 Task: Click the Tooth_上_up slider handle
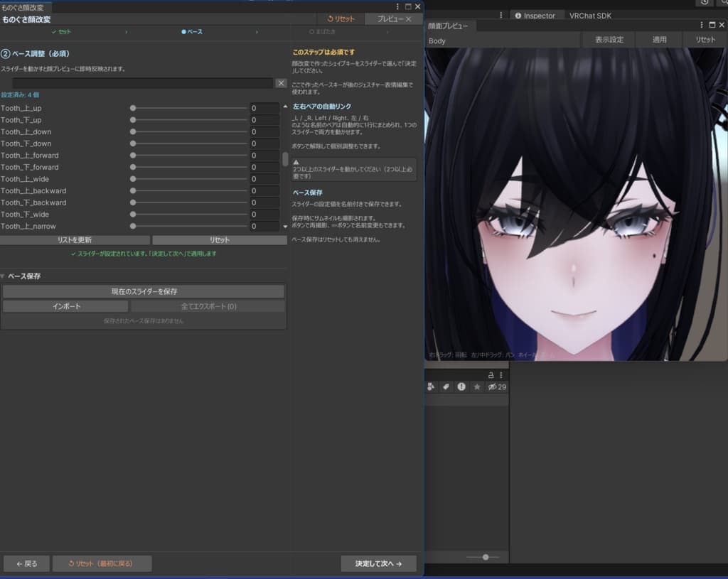click(x=133, y=108)
